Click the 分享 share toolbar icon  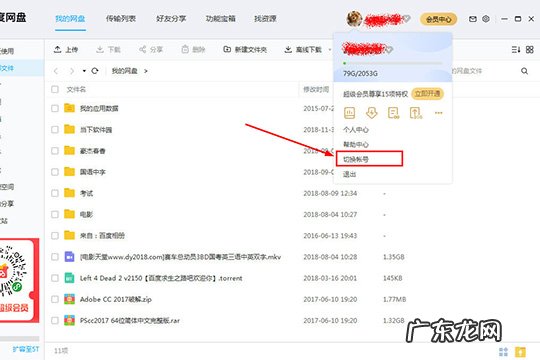point(142,50)
